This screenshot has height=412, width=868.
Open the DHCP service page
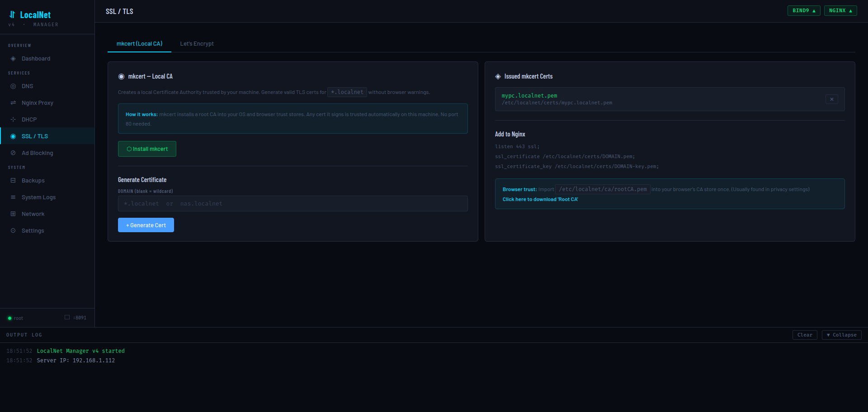[47, 120]
